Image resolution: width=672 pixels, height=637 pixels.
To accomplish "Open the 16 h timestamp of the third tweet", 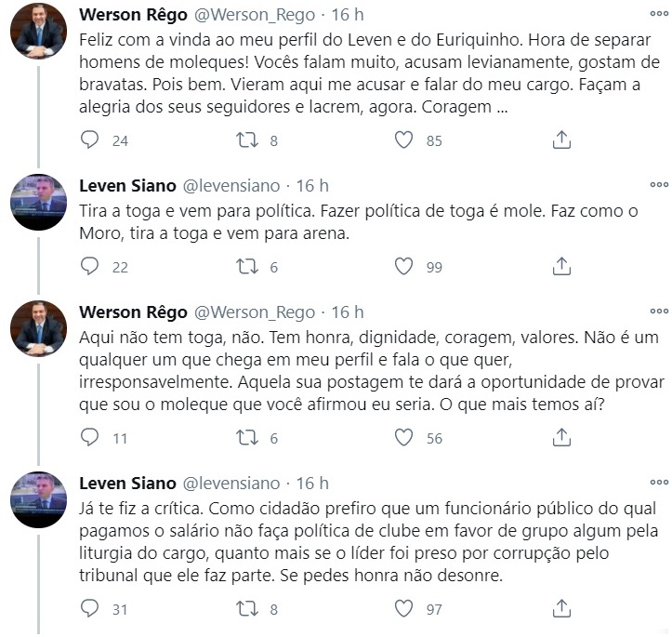I will click(x=348, y=312).
